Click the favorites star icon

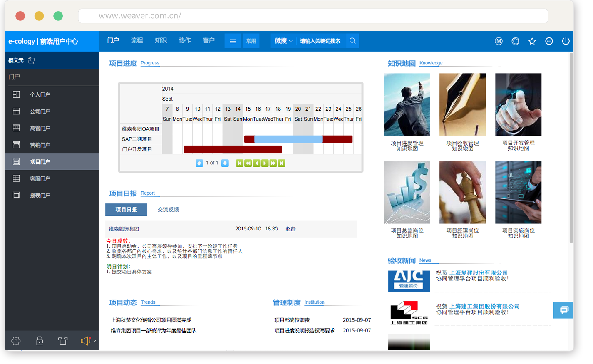532,41
